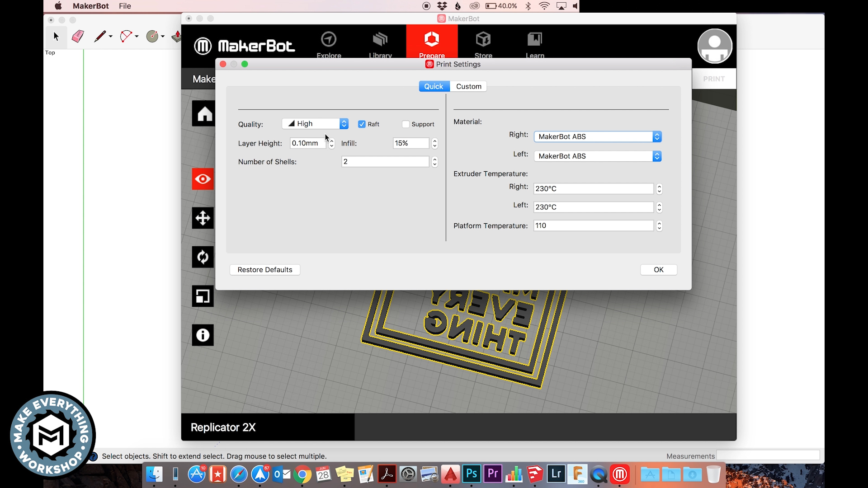Click the Home sidebar icon
The image size is (868, 488).
[x=203, y=114]
